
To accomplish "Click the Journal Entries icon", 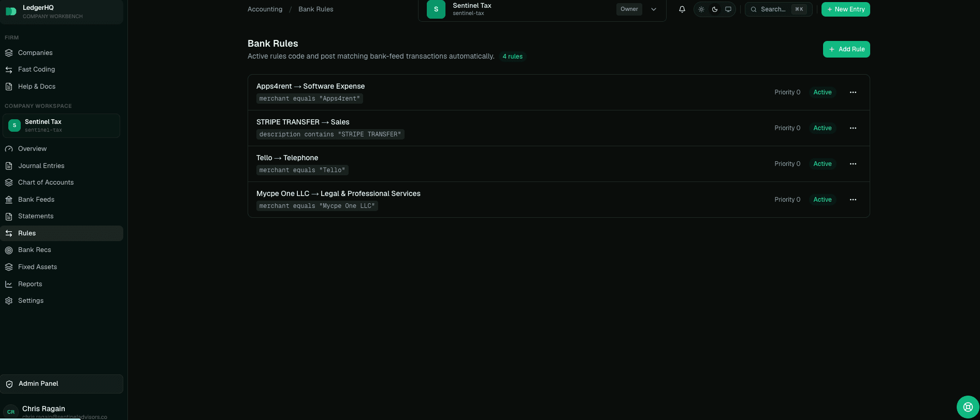I will 9,166.
